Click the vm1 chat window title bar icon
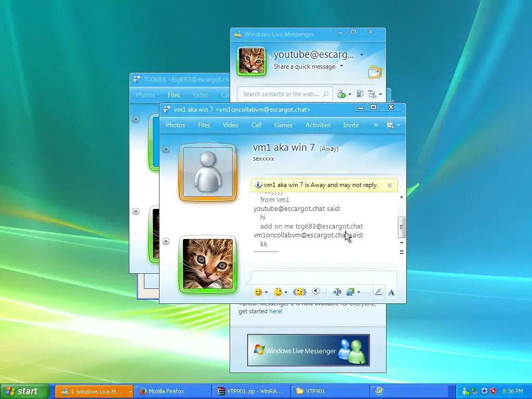The width and height of the screenshot is (532, 399). [x=166, y=109]
